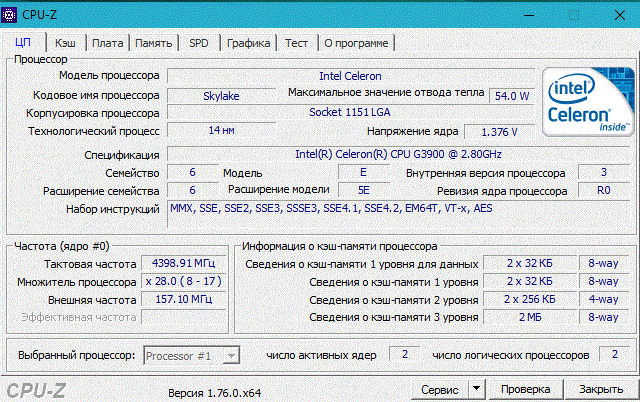The image size is (640, 402).
Task: Click the internal processor version value 3
Action: click(x=604, y=172)
